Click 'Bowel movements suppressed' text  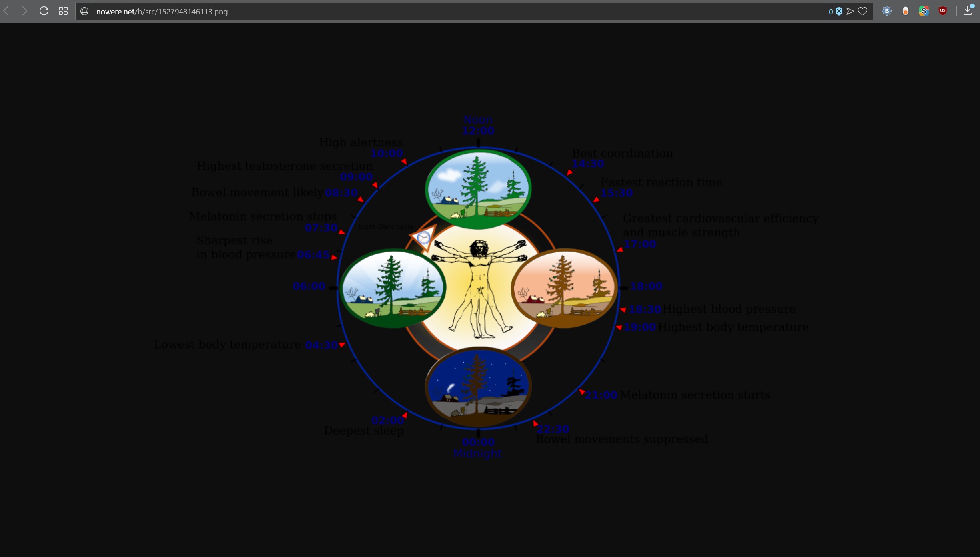coord(622,439)
